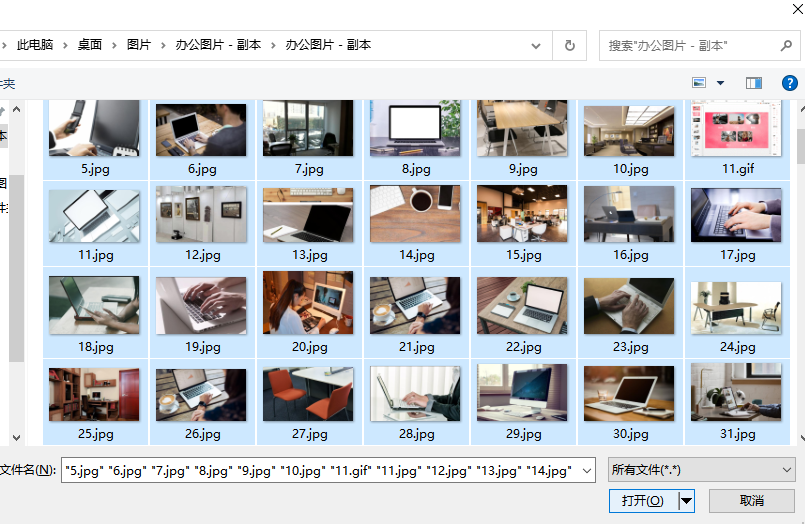Go to 此电脑 in the breadcrumb

tap(35, 45)
